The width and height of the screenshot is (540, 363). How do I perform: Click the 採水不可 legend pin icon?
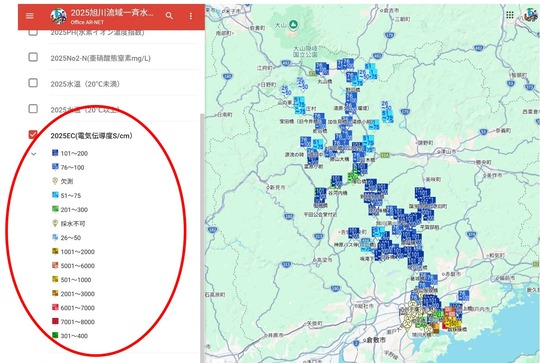[x=55, y=223]
